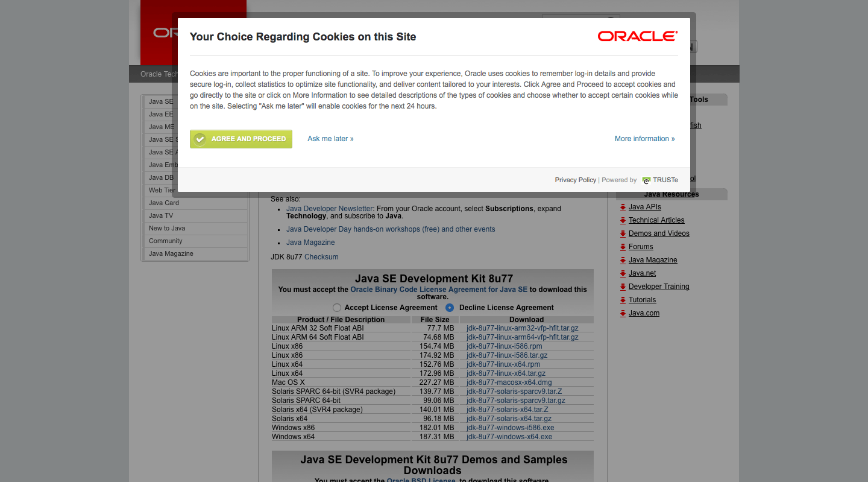Click the red arrow icon beside Technical Articles

[x=623, y=220]
